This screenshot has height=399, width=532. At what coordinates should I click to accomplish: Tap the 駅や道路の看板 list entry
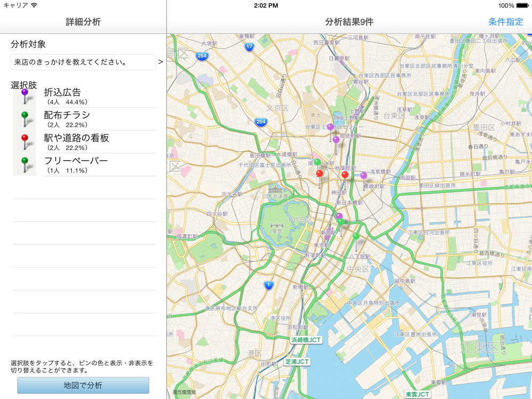click(x=96, y=142)
